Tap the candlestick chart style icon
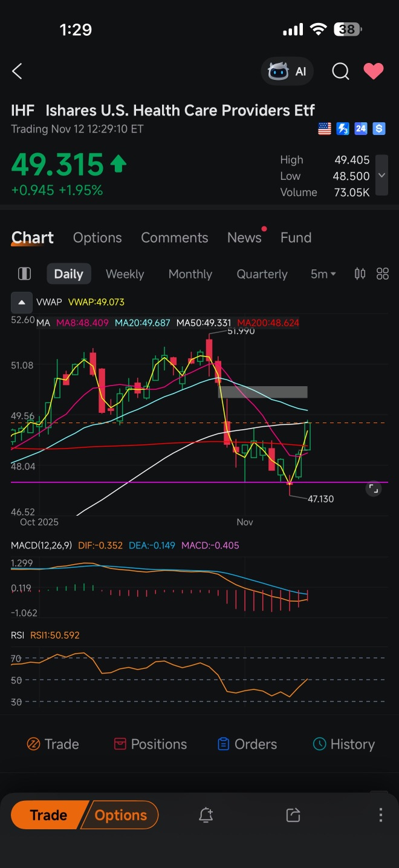 [360, 274]
